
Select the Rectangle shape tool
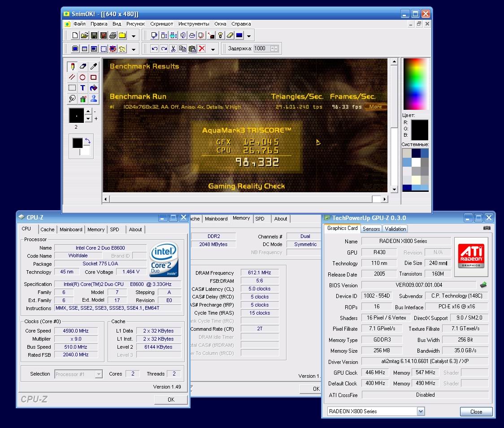pos(94,77)
